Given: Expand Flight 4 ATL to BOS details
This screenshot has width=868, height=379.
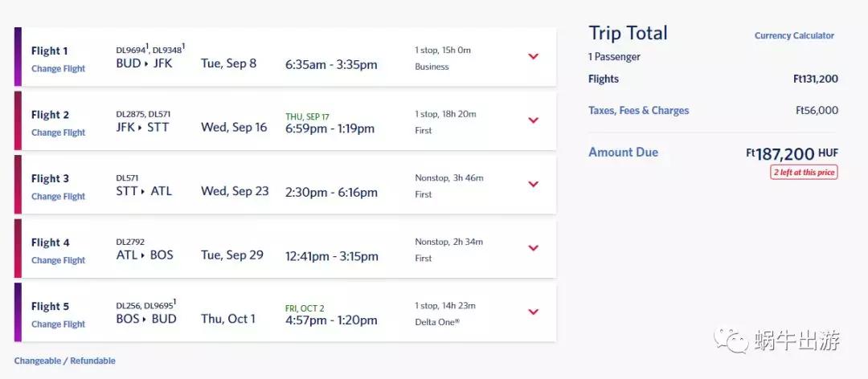Looking at the screenshot, I should pyautogui.click(x=533, y=248).
